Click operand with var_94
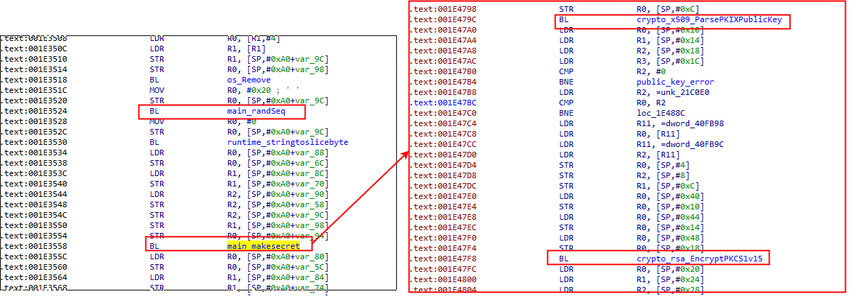 coord(278,236)
